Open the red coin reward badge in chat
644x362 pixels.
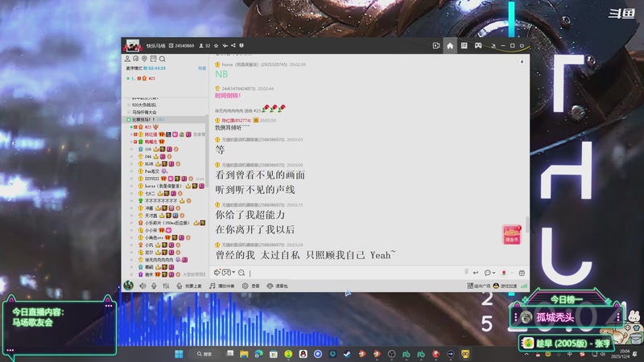511,235
